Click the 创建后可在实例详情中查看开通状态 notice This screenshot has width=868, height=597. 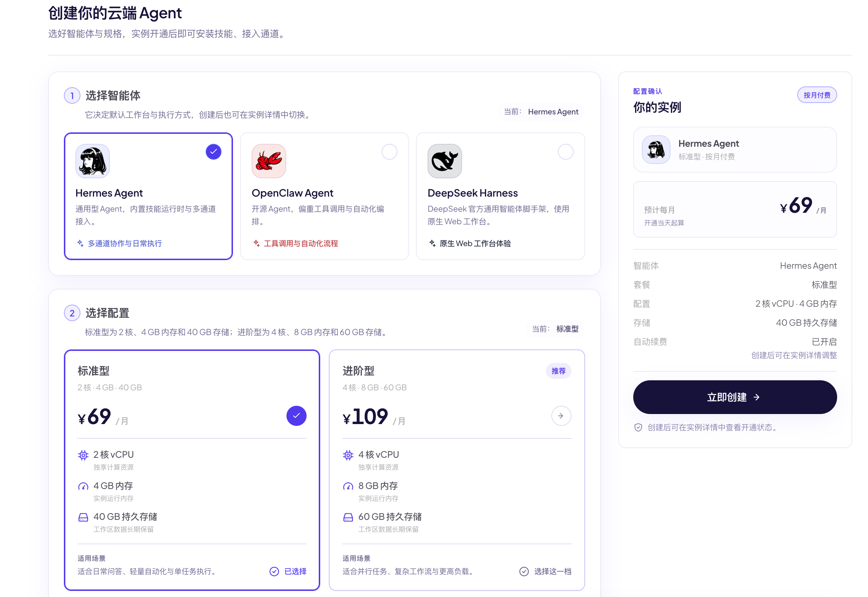click(713, 428)
